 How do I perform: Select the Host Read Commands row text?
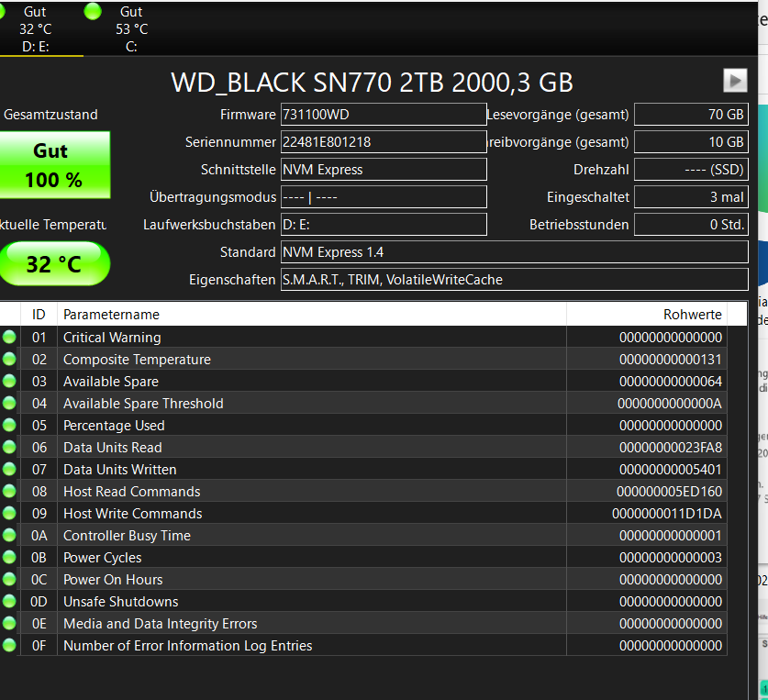pyautogui.click(x=132, y=492)
